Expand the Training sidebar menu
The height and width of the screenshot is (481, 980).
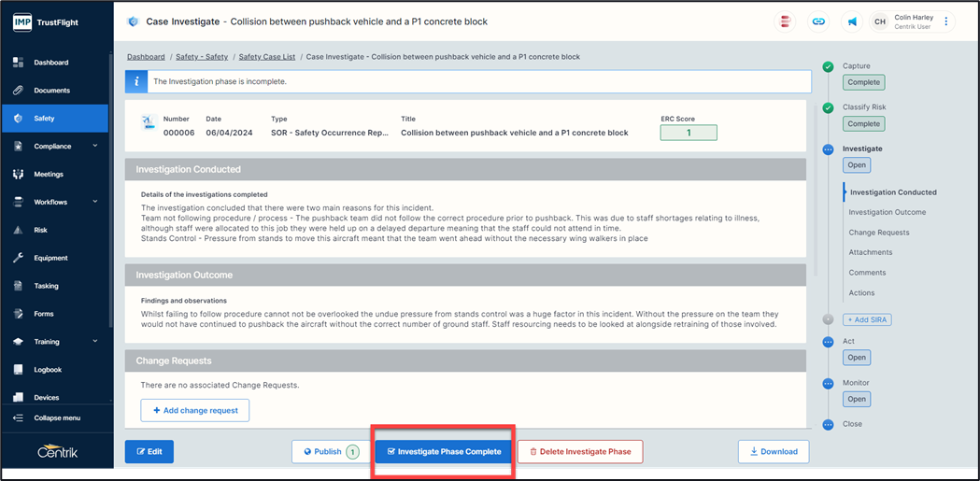click(94, 342)
